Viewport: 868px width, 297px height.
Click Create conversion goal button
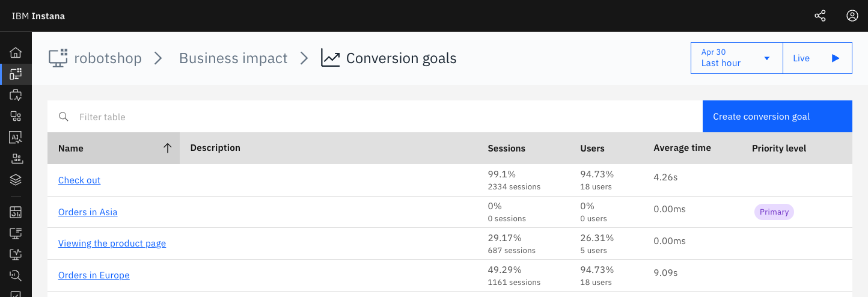[777, 117]
